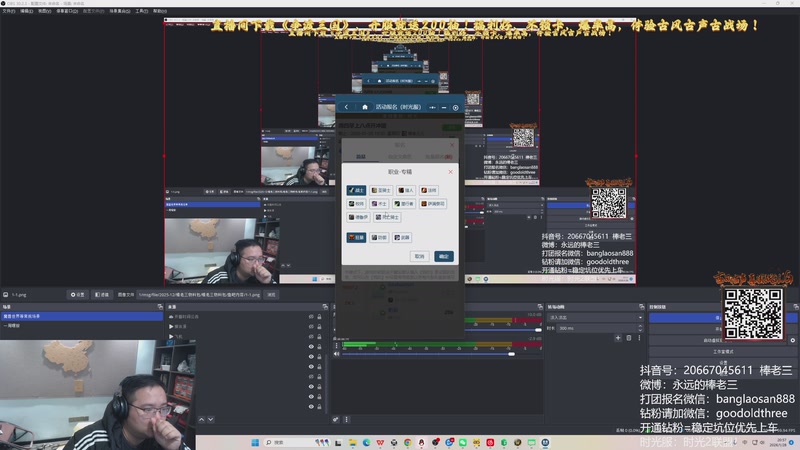Viewport: 800px width, 450px height.
Task: Select the 法师 mage class
Action: point(429,190)
